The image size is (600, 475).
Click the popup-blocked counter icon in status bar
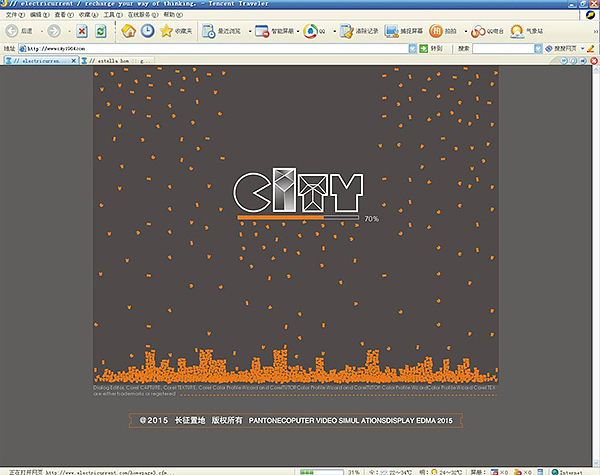pyautogui.click(x=494, y=472)
